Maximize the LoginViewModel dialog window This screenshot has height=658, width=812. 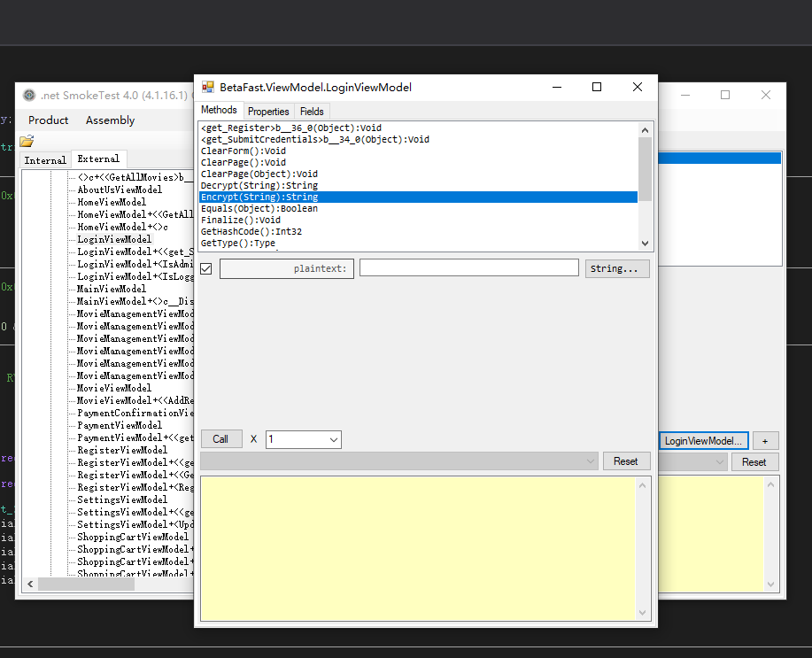(597, 87)
